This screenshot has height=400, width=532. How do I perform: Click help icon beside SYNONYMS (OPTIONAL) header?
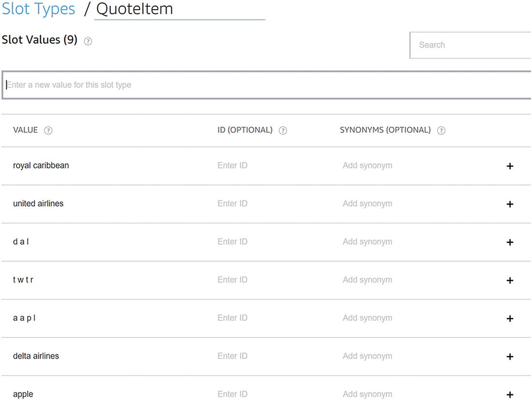[441, 131]
